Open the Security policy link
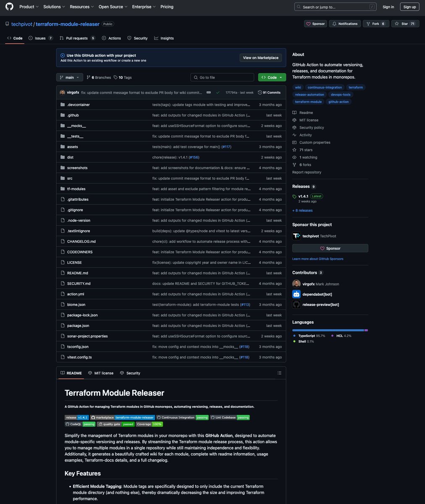 pos(311,127)
